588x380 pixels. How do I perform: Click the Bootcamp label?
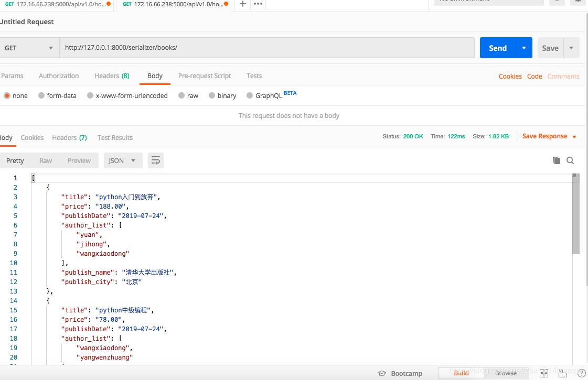(x=407, y=373)
